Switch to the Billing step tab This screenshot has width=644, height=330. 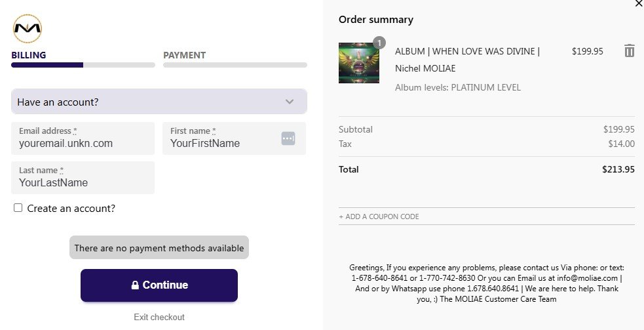tap(28, 55)
